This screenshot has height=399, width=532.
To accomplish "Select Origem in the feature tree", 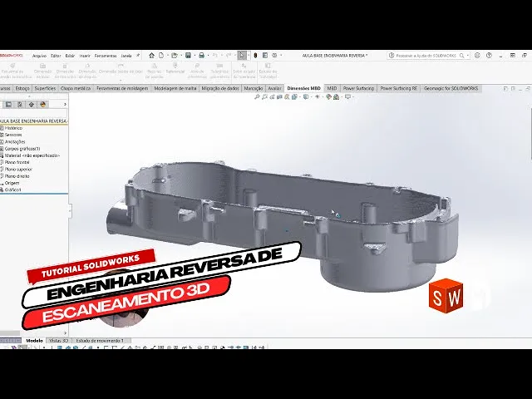I will pos(10,183).
